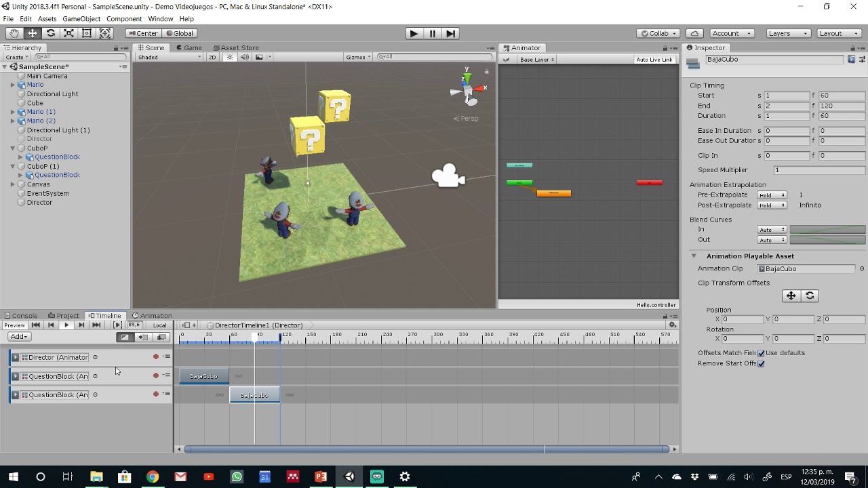The image size is (868, 488).
Task: Switch to the Game tab
Action: [x=189, y=48]
